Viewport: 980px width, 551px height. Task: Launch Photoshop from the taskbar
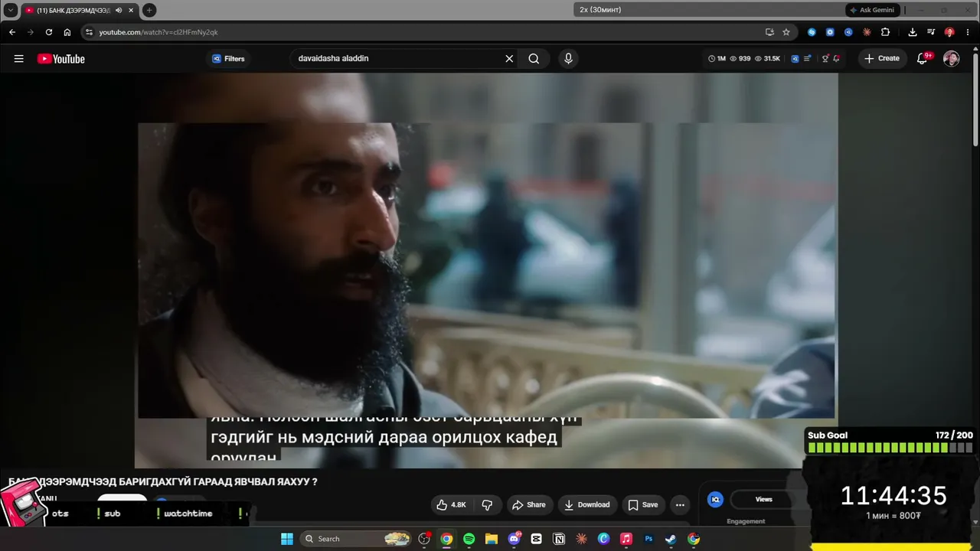click(648, 539)
